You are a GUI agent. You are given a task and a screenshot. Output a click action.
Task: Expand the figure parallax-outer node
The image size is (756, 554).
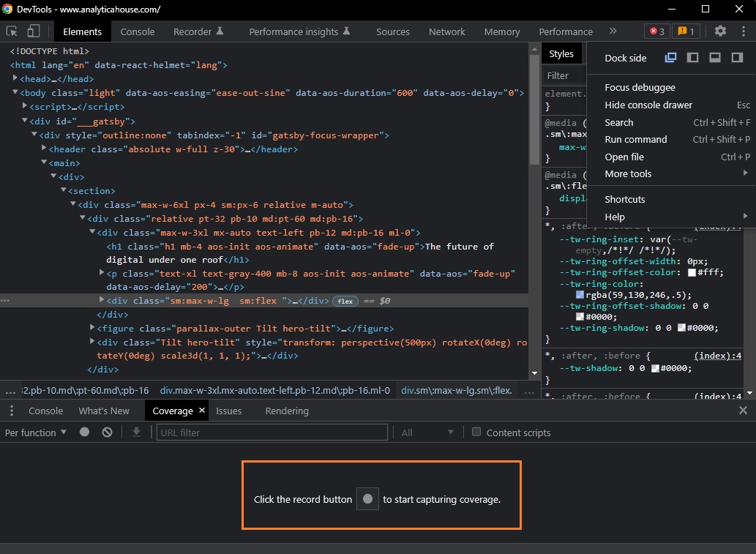pos(92,327)
